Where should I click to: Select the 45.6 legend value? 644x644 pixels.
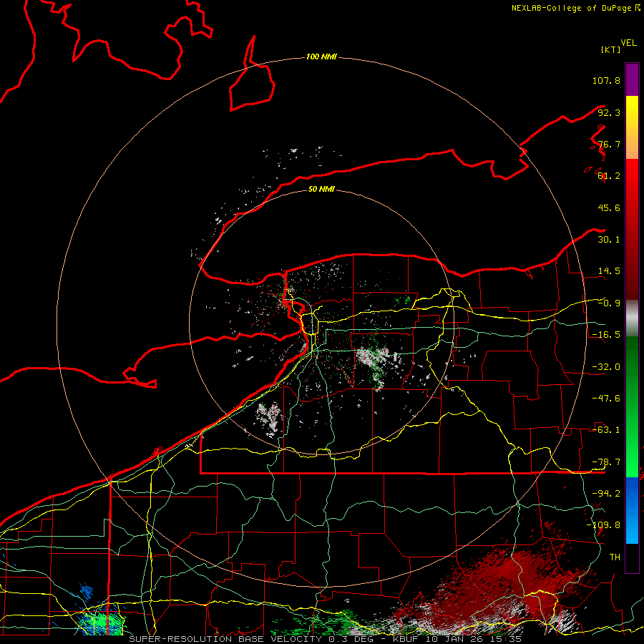[609, 208]
